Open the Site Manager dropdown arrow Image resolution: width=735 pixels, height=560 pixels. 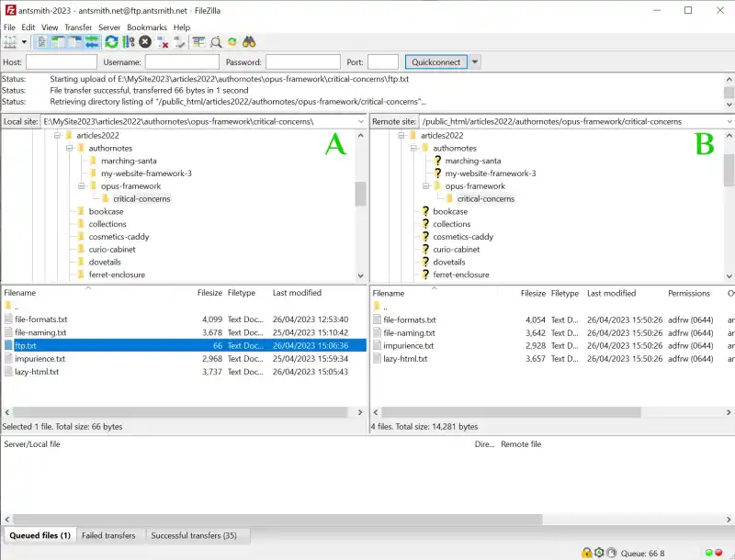click(24, 42)
